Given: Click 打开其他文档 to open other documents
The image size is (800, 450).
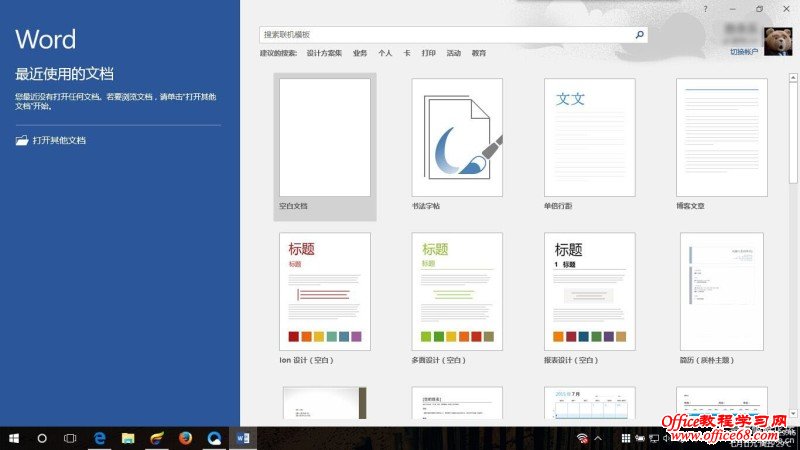Looking at the screenshot, I should pyautogui.click(x=59, y=141).
